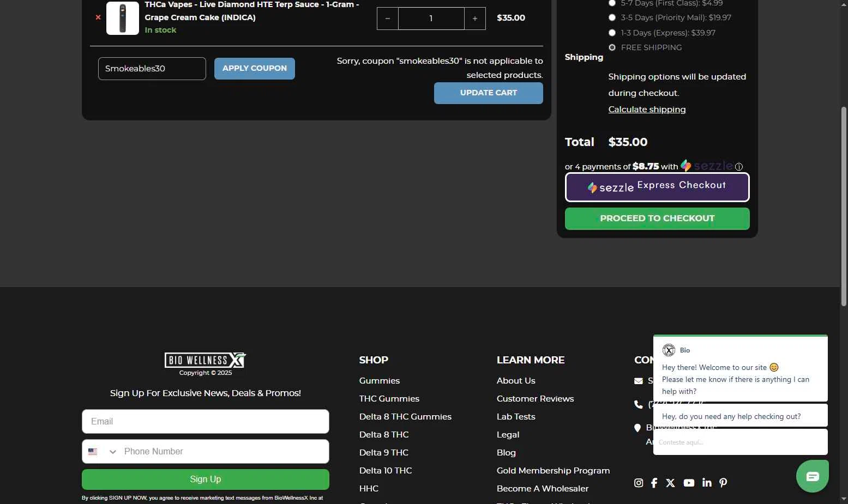Open the Gold Membership Program link
This screenshot has width=848, height=504.
[553, 471]
